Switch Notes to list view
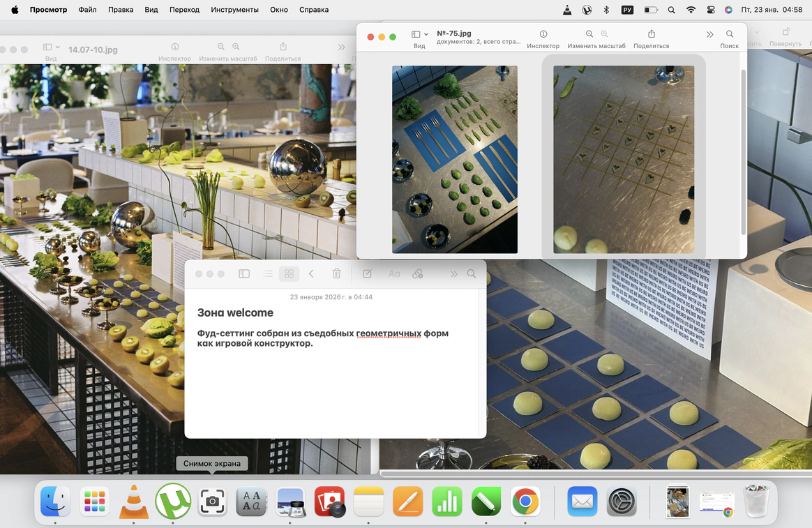Image resolution: width=812 pixels, height=528 pixels. tap(268, 274)
